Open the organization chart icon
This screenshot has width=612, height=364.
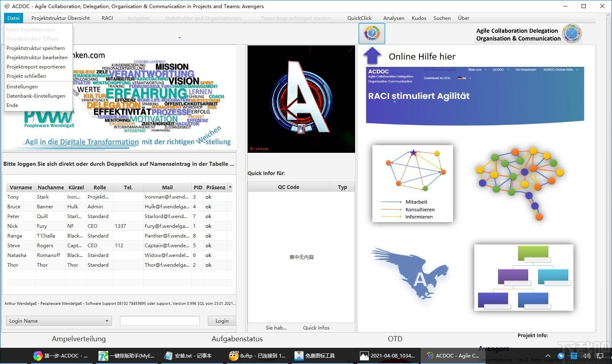524,277
